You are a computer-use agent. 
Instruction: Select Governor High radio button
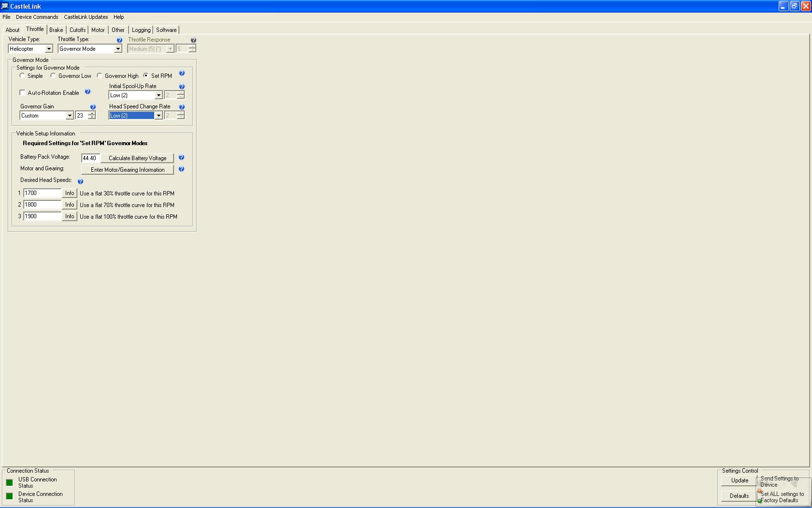[99, 75]
